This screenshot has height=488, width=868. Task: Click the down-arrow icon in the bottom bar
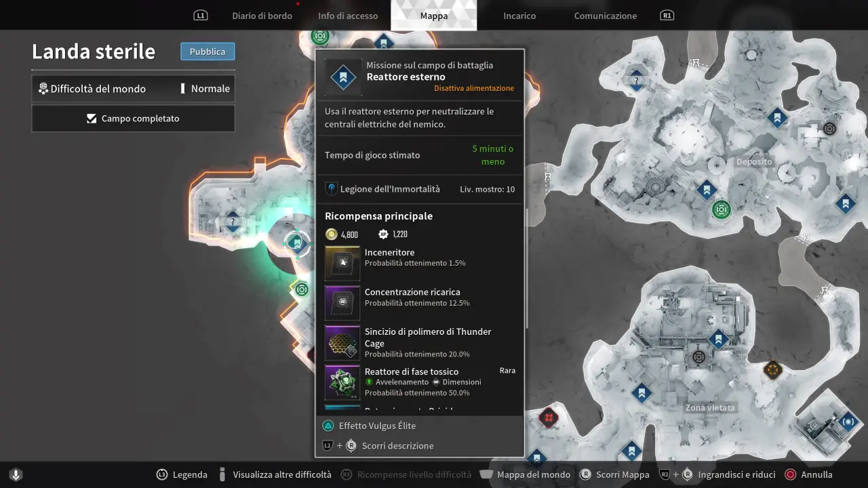click(x=16, y=474)
